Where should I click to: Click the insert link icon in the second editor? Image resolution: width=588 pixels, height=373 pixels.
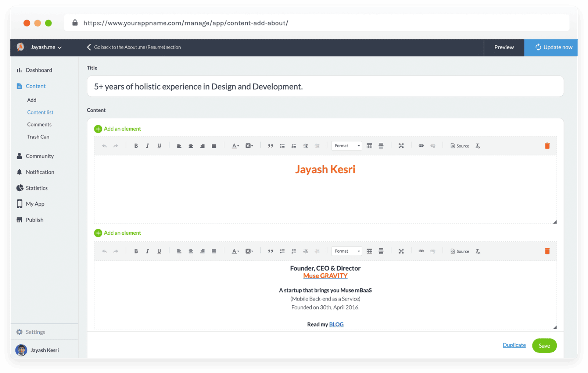(421, 251)
